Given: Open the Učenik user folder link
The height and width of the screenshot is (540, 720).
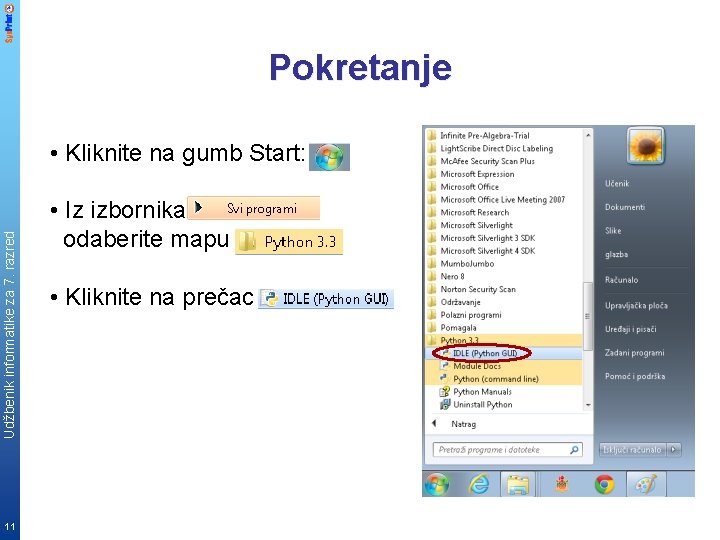Looking at the screenshot, I should coord(617,184).
